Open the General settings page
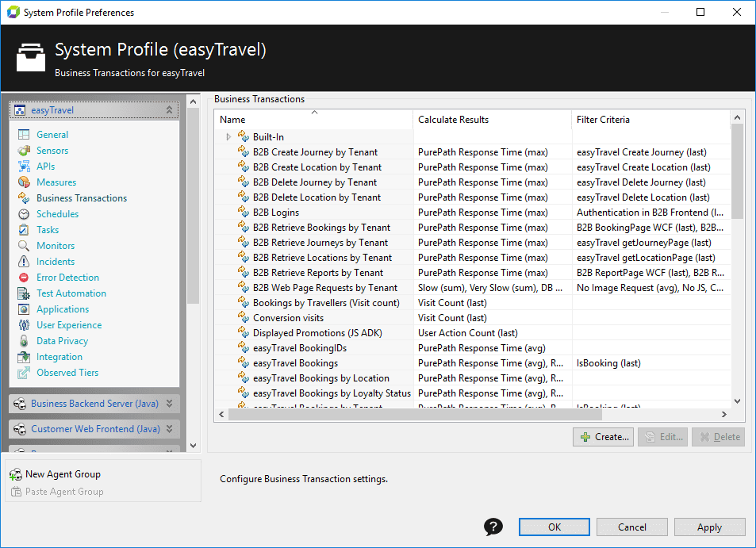 (52, 135)
